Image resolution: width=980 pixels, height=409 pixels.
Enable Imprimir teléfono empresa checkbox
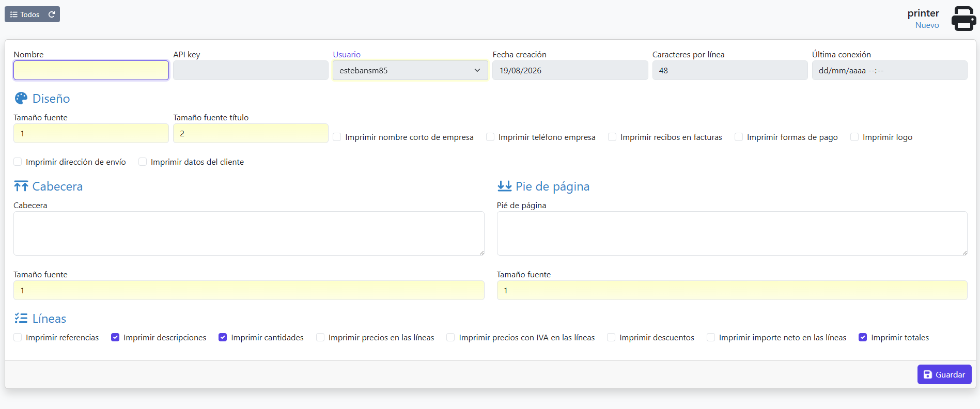[490, 137]
